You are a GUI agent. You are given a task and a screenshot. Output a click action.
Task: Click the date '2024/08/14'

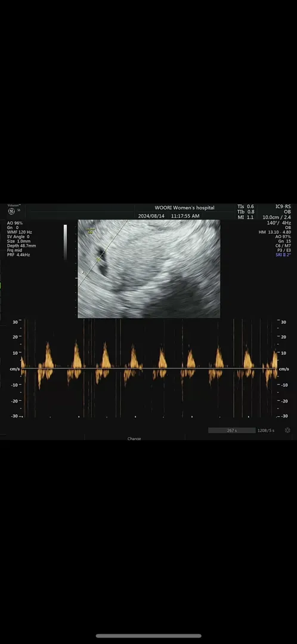click(151, 216)
